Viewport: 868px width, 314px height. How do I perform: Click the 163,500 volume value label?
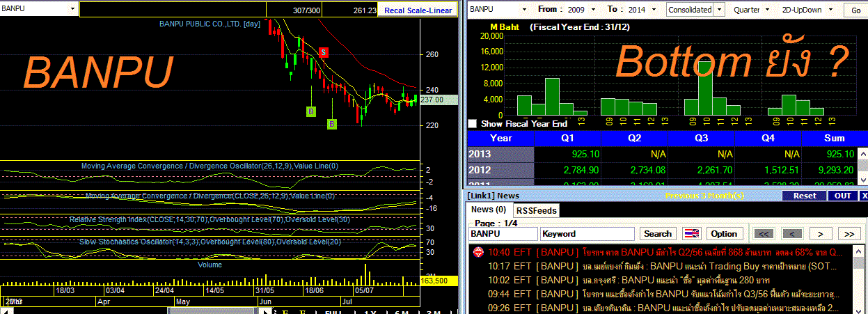tap(438, 281)
